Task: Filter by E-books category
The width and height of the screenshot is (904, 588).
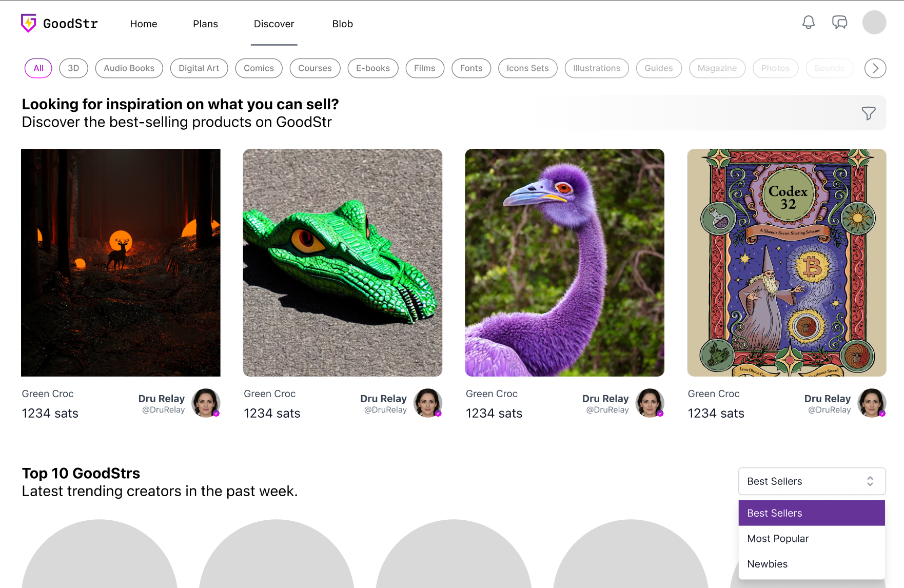Action: pos(373,68)
